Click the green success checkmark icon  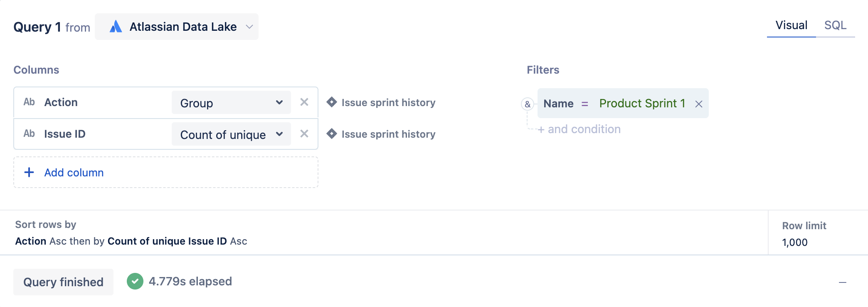[x=135, y=282]
